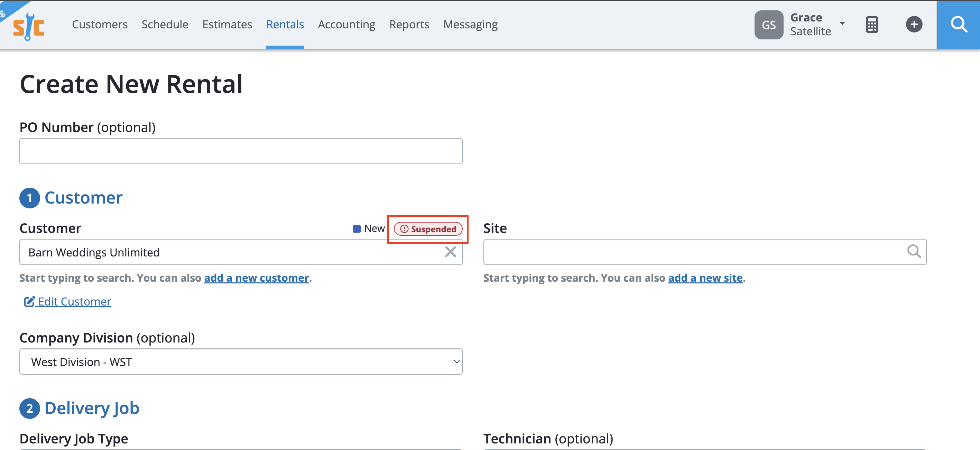
Task: Click the New status label
Action: 375,228
